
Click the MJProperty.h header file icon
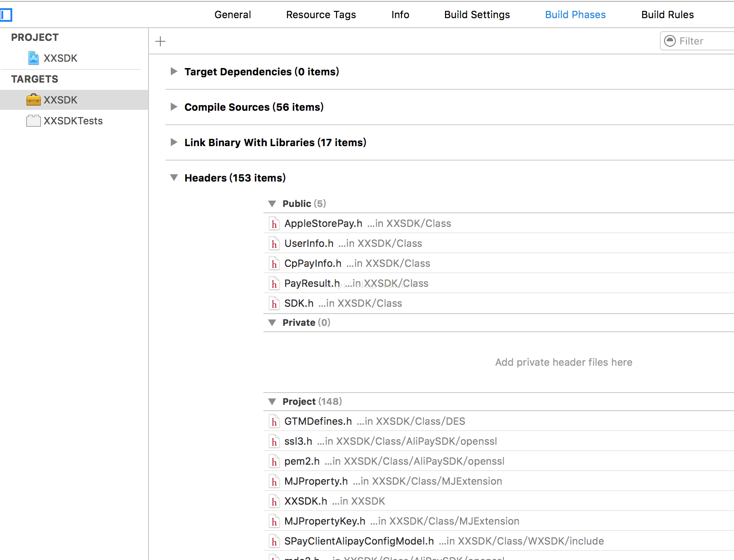pyautogui.click(x=274, y=481)
